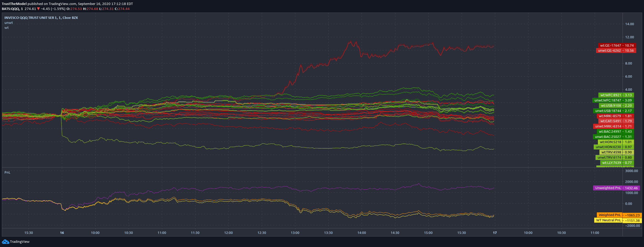Click the 13:30 time axis label

tap(328, 233)
